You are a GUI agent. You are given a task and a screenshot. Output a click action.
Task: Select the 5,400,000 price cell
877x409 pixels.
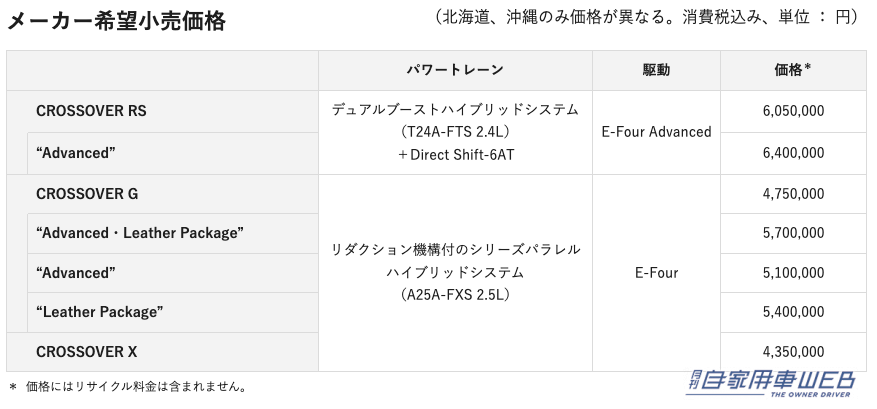tap(793, 312)
